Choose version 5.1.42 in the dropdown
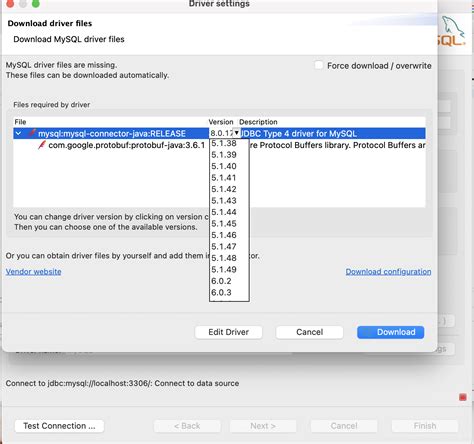The width and height of the screenshot is (474, 444). (x=224, y=189)
